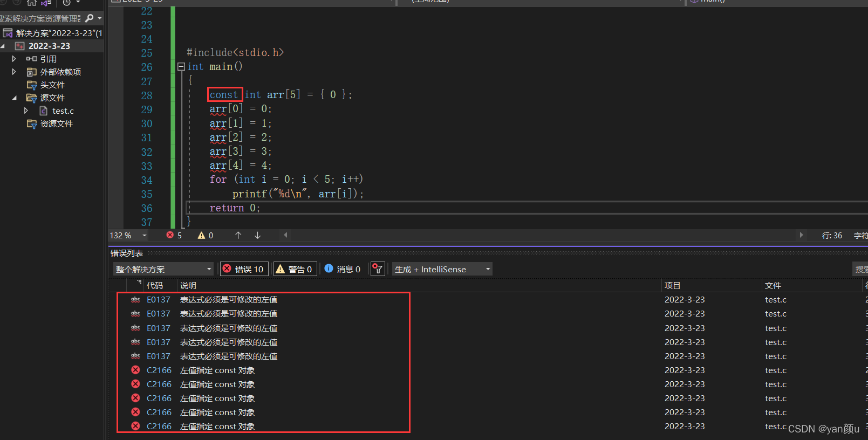
Task: Click the Home icon in Solution Explorer toolbar
Action: tap(32, 3)
